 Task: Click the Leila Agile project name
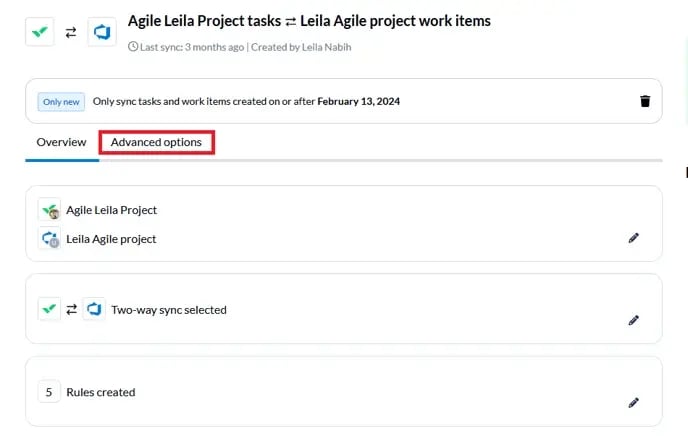111,239
